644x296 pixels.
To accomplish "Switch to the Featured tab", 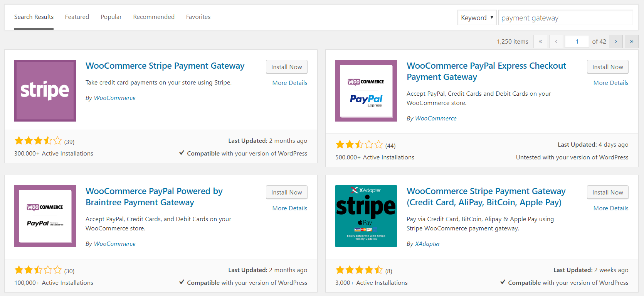I will click(77, 17).
